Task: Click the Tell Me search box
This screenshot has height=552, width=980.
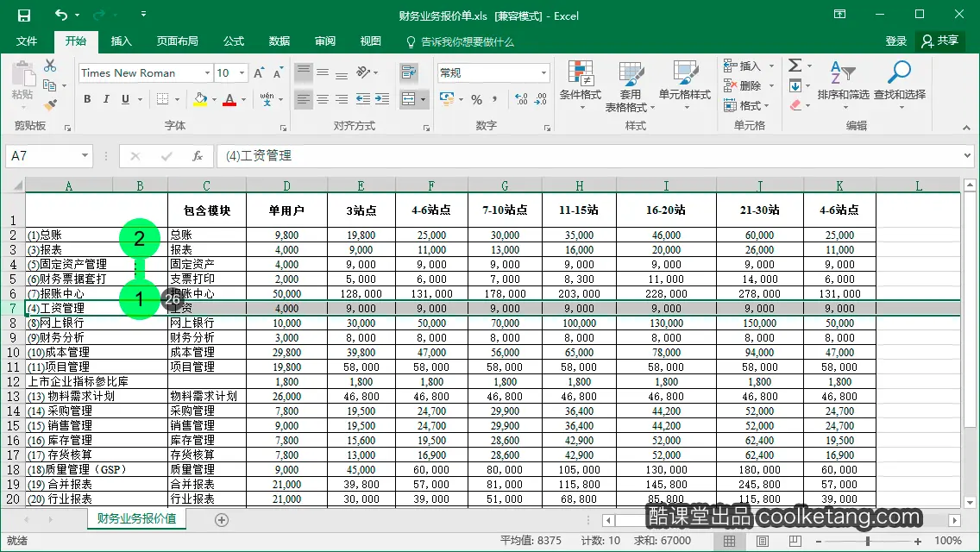Action: click(x=461, y=42)
